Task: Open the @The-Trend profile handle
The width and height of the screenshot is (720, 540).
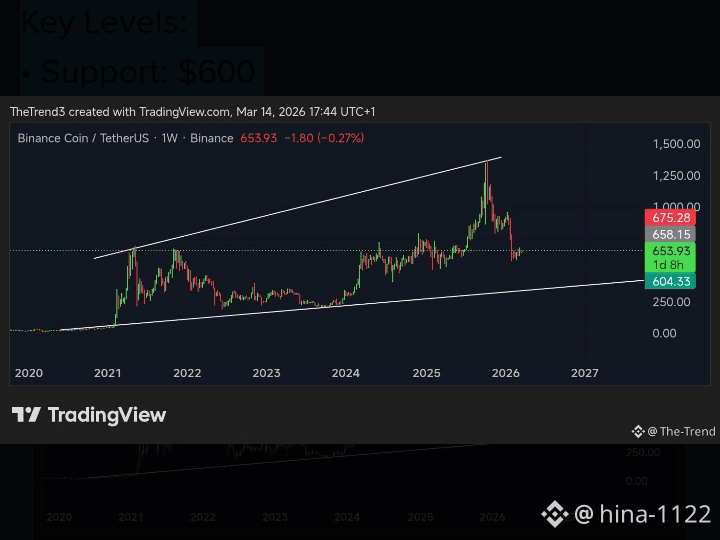Action: (x=681, y=432)
